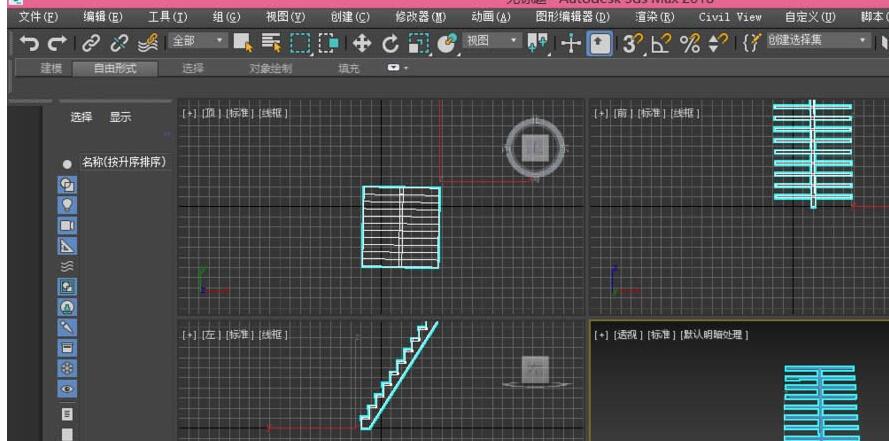
Task: Open the 全部 selection filter dropdown
Action: (198, 41)
